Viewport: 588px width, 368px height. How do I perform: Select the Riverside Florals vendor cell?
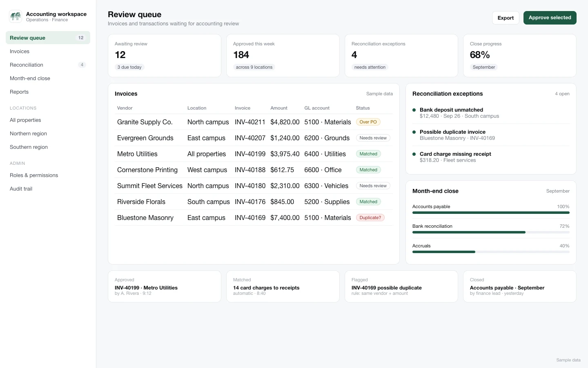coord(141,202)
